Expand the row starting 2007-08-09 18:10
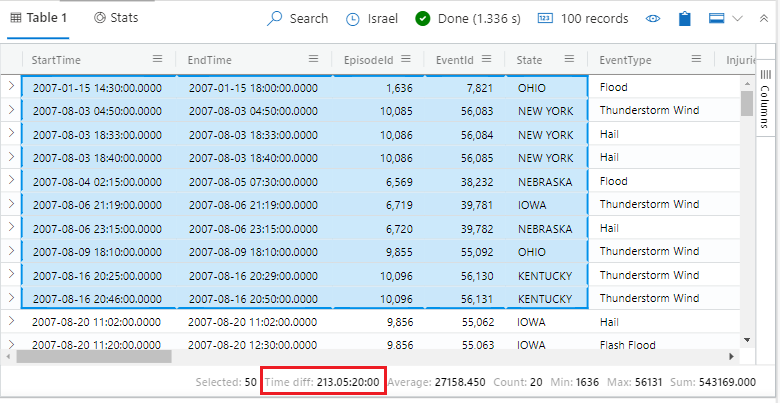The height and width of the screenshot is (403, 780). click(11, 251)
